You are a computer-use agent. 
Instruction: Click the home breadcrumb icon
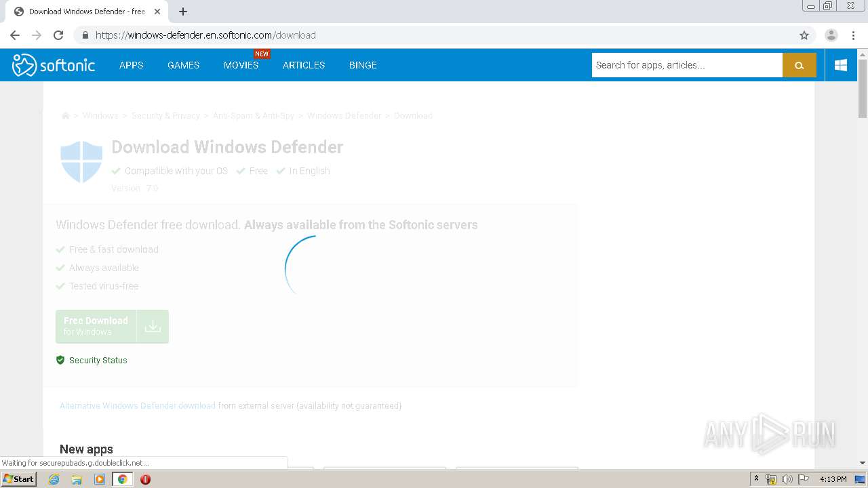point(65,116)
